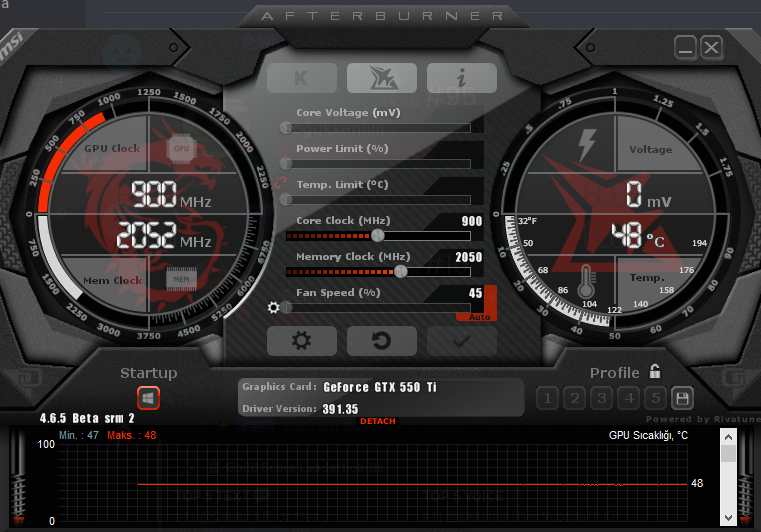Toggle link between Power and Temp limits
761x532 pixels.
click(282, 182)
